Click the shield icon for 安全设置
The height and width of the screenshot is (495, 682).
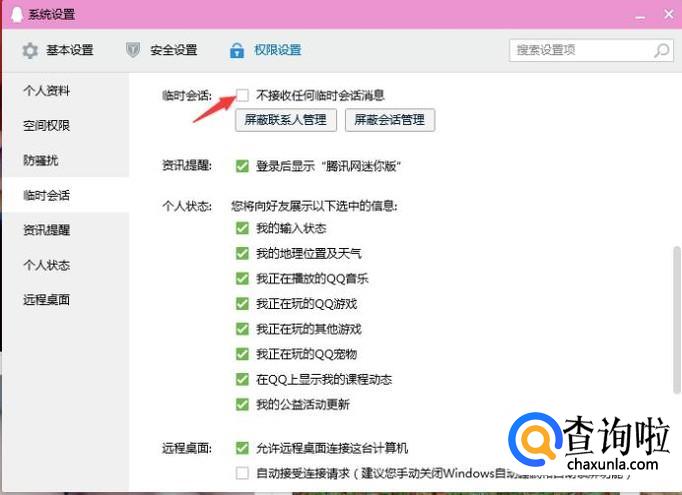click(x=133, y=50)
